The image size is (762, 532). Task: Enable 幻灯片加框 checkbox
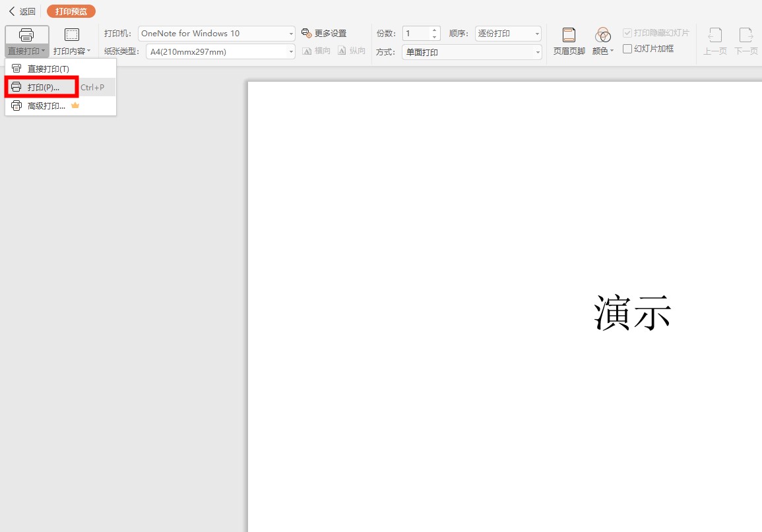pyautogui.click(x=627, y=49)
